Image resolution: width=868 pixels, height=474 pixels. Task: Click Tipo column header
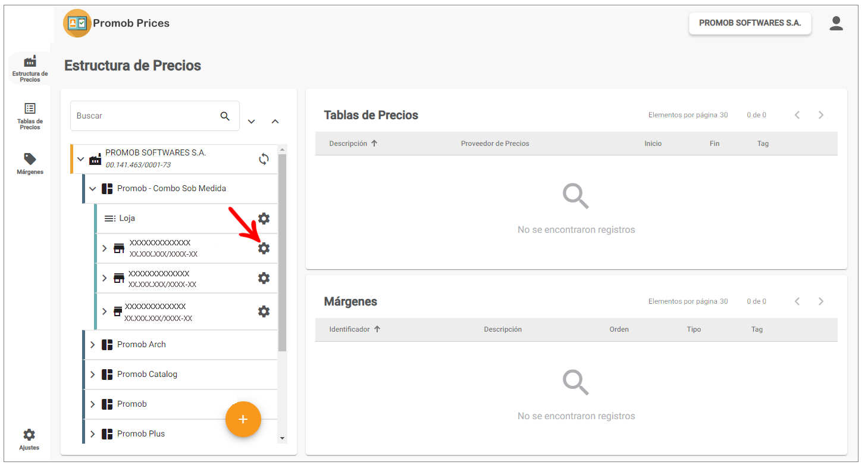click(x=694, y=329)
